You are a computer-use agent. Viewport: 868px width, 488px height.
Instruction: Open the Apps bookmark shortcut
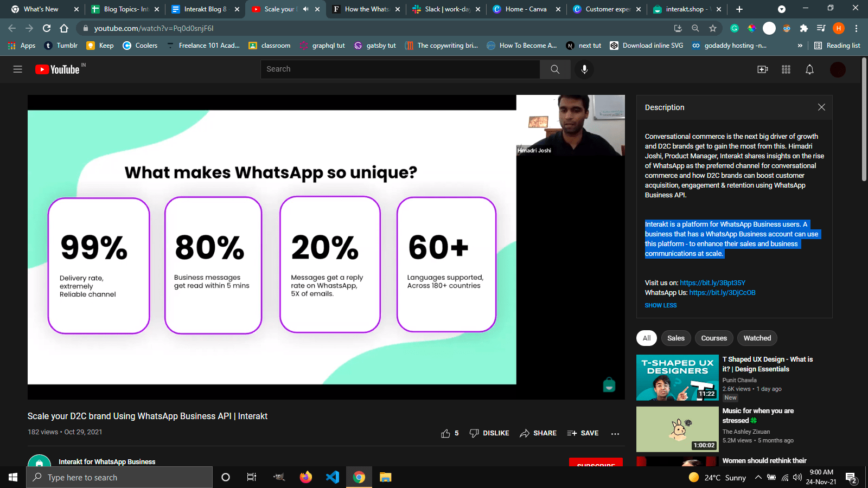22,46
